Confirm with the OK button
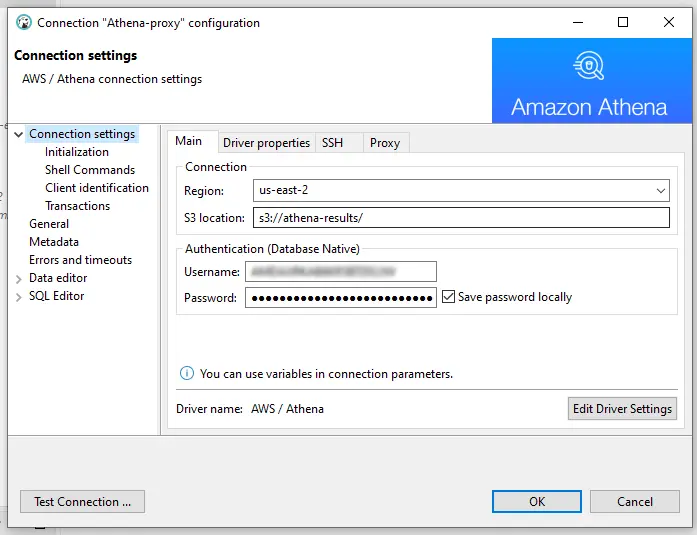 tap(537, 502)
